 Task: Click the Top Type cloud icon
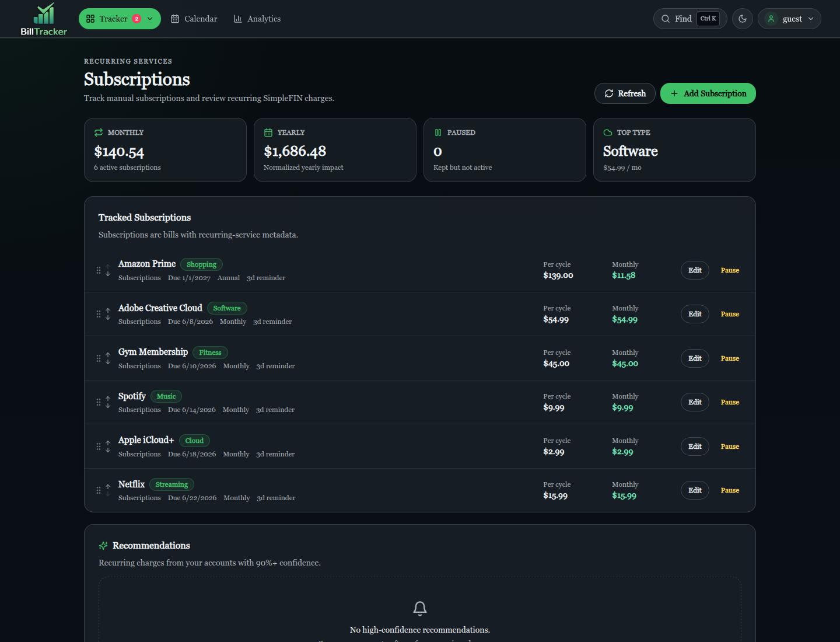click(x=608, y=132)
